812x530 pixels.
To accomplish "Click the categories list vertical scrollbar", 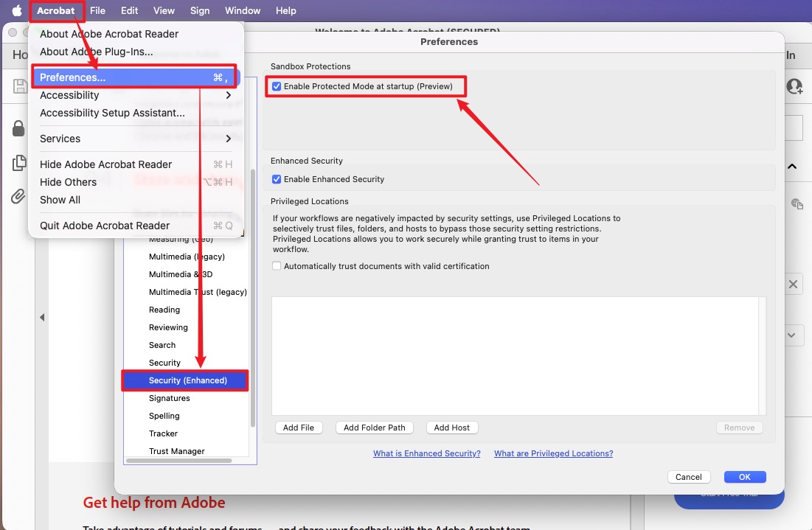I will tap(253, 298).
